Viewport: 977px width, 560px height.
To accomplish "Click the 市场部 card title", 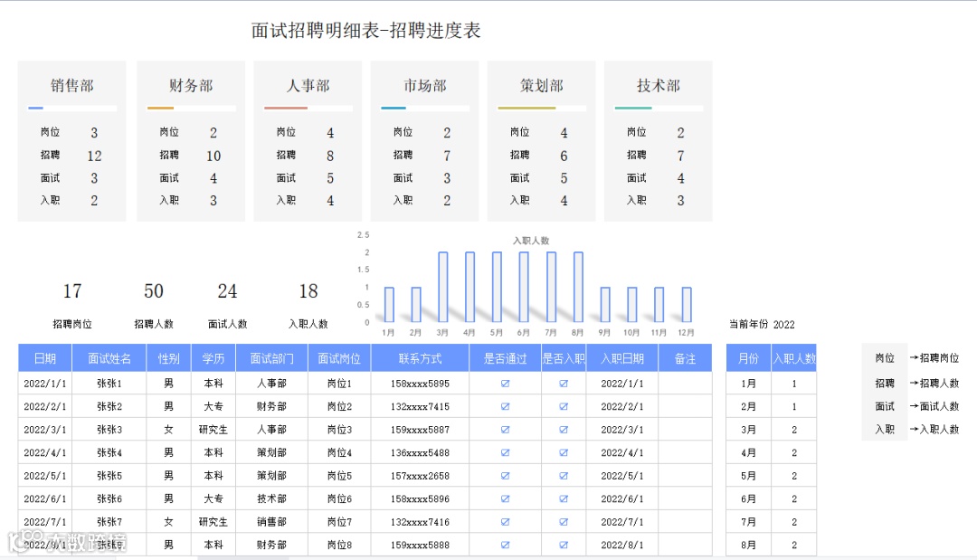I will [425, 85].
